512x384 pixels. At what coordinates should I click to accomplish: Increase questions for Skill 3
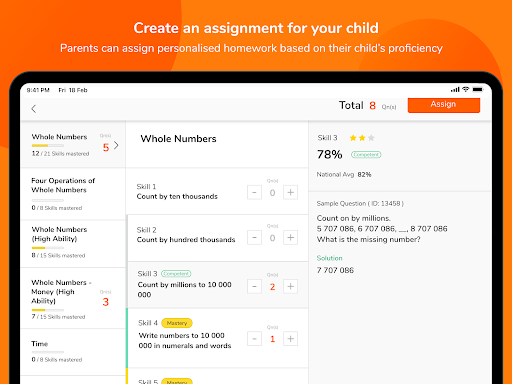[x=290, y=286]
